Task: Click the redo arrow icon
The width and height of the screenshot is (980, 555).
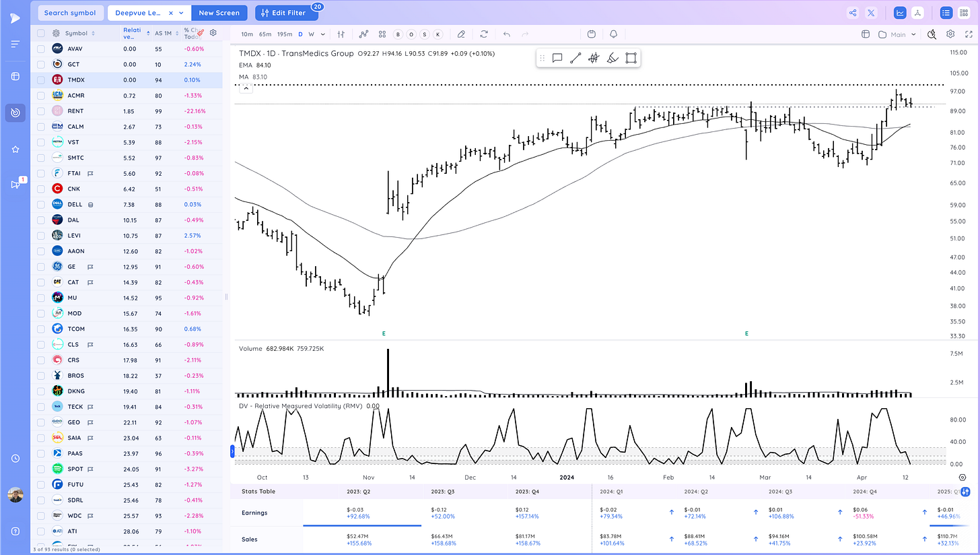Action: [525, 34]
